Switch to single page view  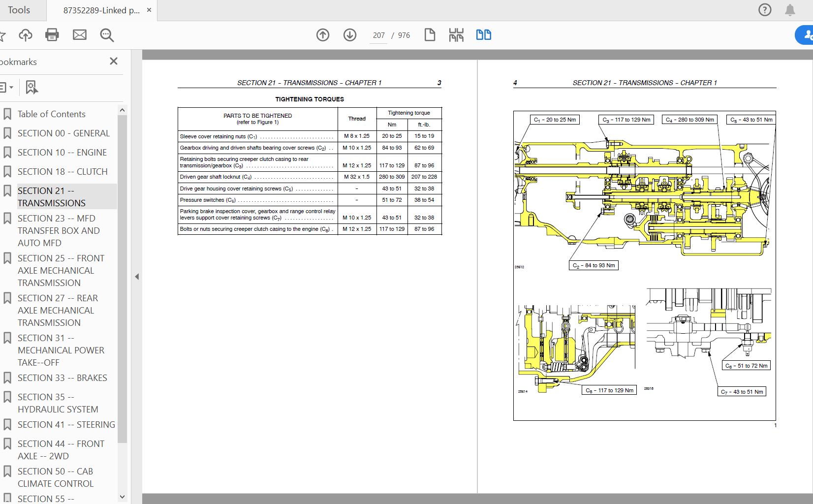(x=430, y=35)
